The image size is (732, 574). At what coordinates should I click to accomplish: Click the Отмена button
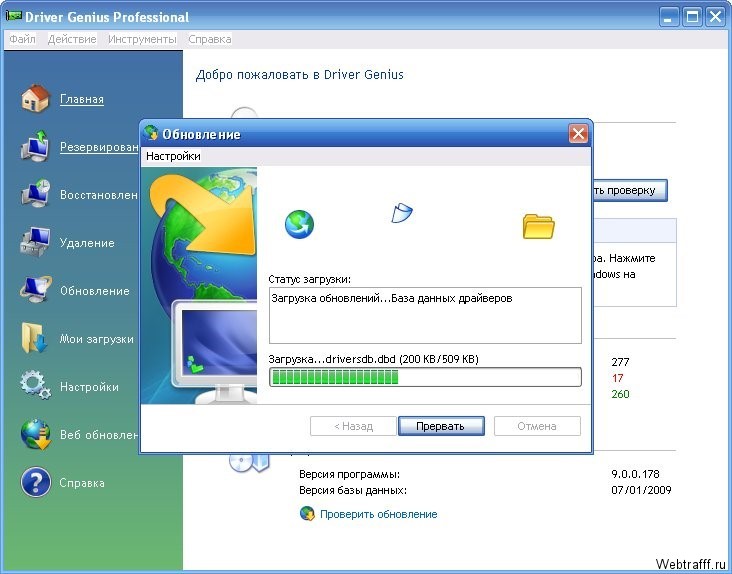click(x=537, y=426)
